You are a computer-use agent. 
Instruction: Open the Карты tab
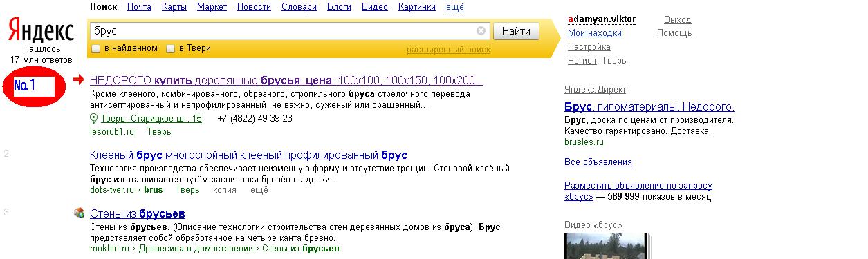tap(174, 7)
